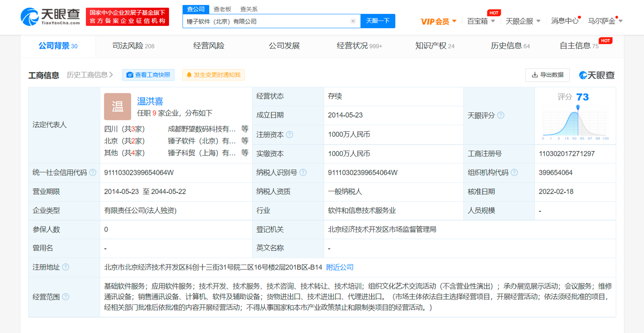
Task: Open 锤子科贸（上海）company link
Action: [x=202, y=153]
